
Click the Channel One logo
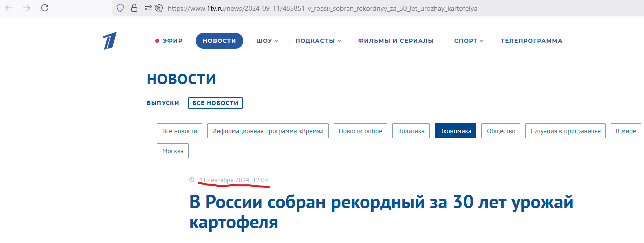point(110,41)
